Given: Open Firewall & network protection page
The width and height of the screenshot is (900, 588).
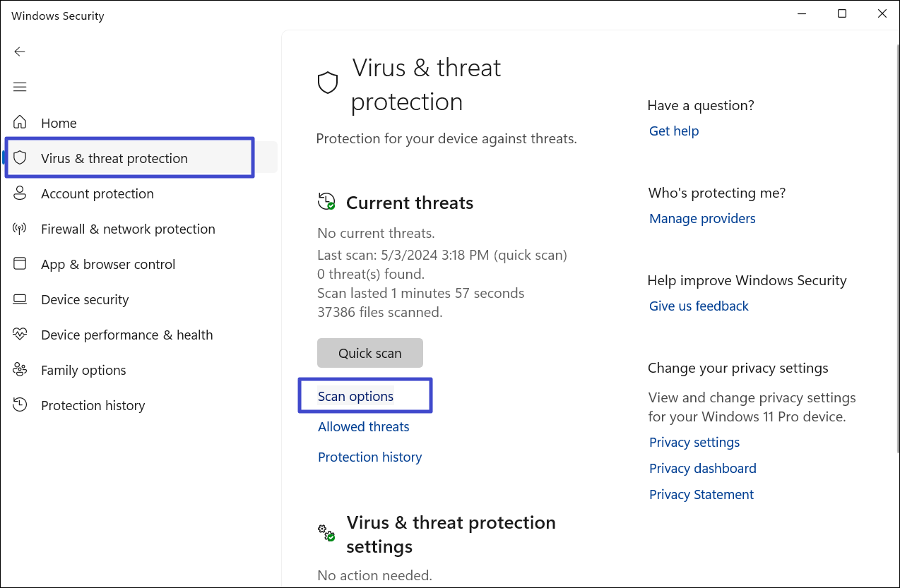Looking at the screenshot, I should tap(128, 229).
